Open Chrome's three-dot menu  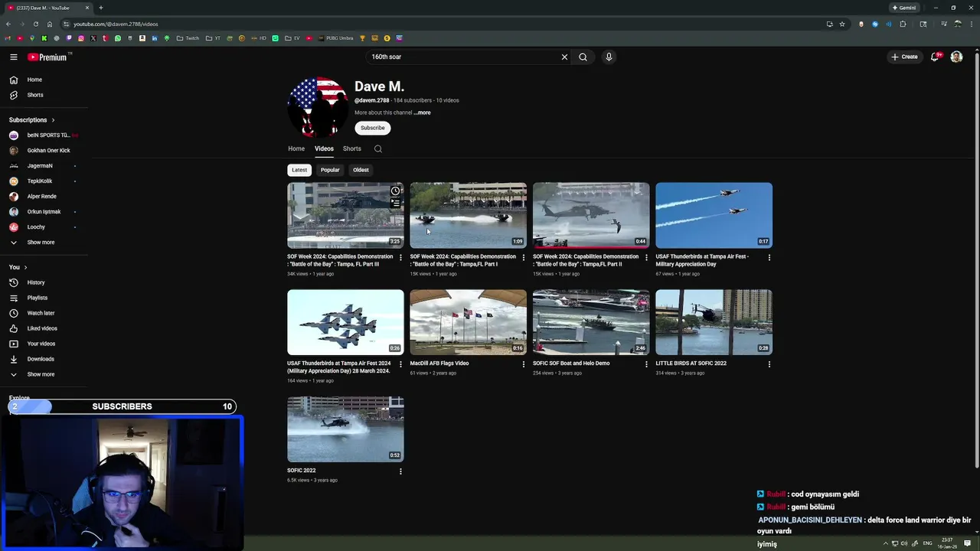pyautogui.click(x=971, y=24)
